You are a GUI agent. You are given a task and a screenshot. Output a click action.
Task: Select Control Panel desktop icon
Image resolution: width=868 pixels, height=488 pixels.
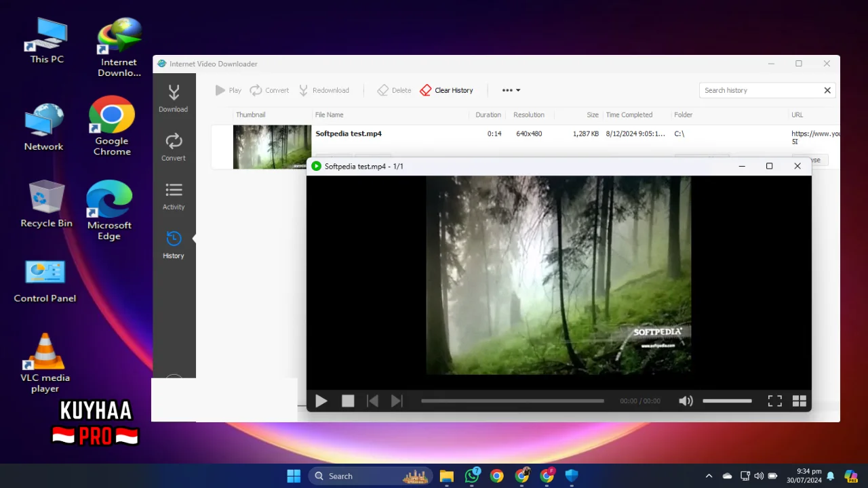click(45, 280)
